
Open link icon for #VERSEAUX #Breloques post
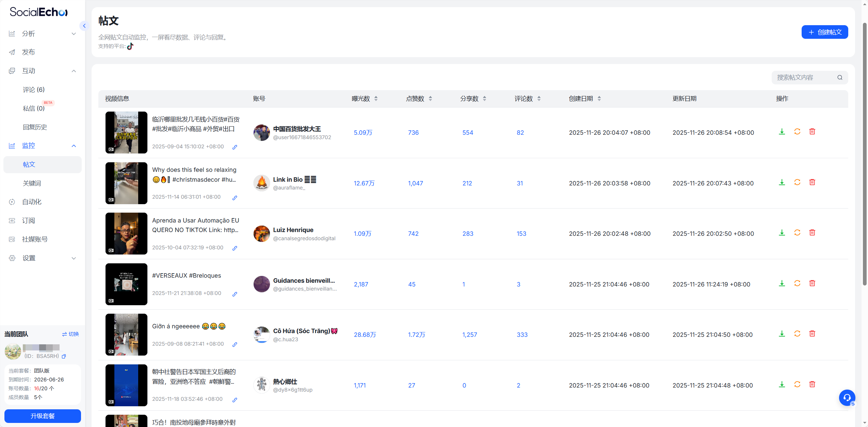click(235, 294)
